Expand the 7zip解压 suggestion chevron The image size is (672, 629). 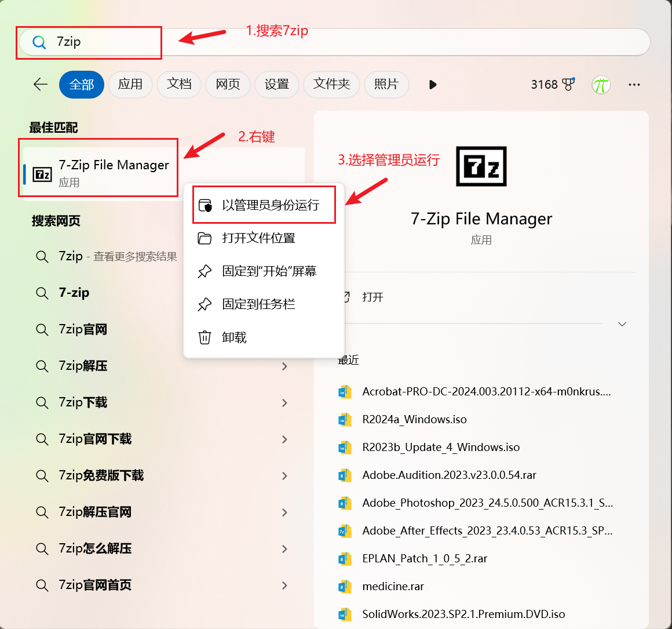pos(284,366)
